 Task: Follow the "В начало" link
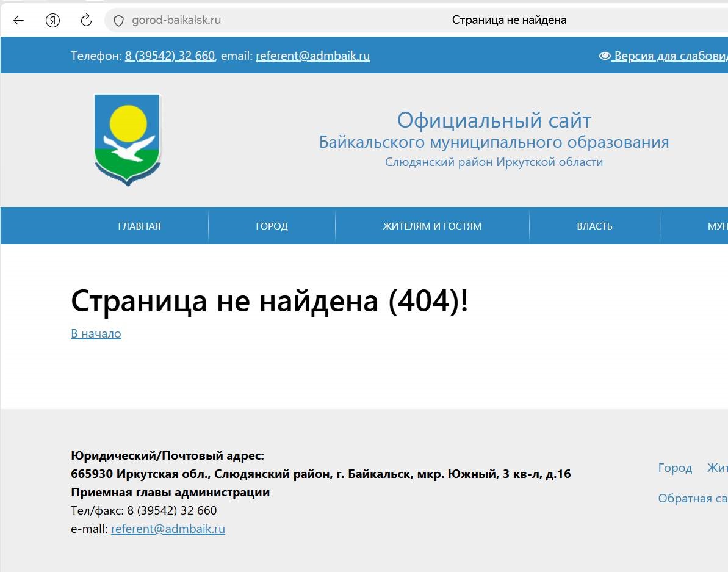point(96,333)
